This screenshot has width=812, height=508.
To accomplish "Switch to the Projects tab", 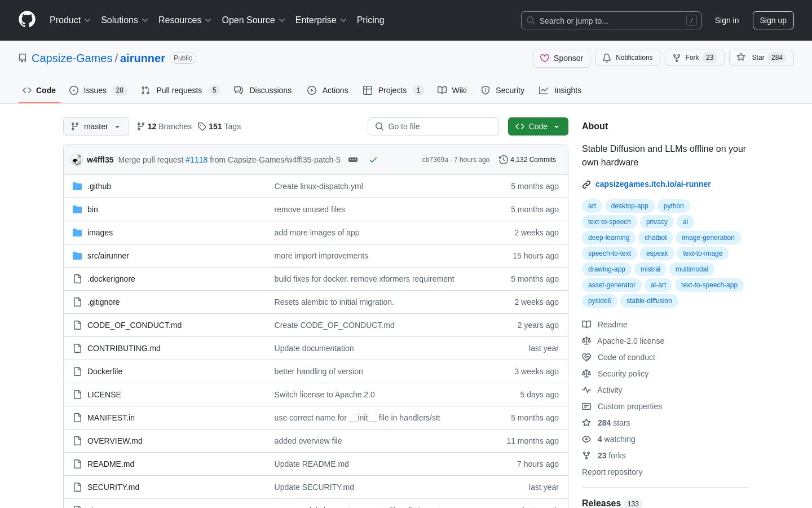I will coord(393,90).
